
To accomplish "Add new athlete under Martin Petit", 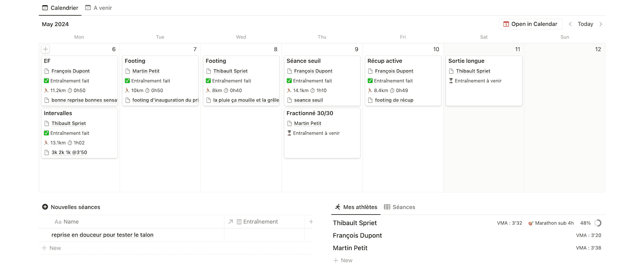I will [343, 260].
